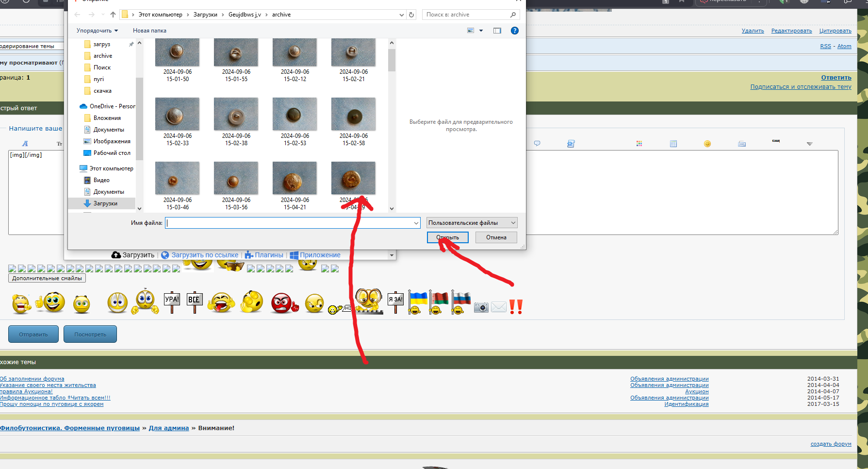Insert the thumbs-up big-eyed smiley
The height and width of the screenshot is (469, 868).
tap(50, 302)
